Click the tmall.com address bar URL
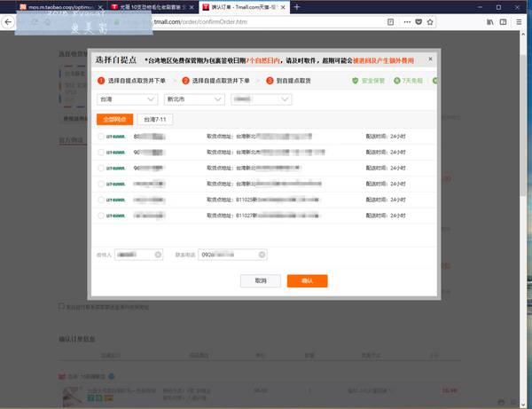Screen dimensions: 532x409 click(200, 22)
